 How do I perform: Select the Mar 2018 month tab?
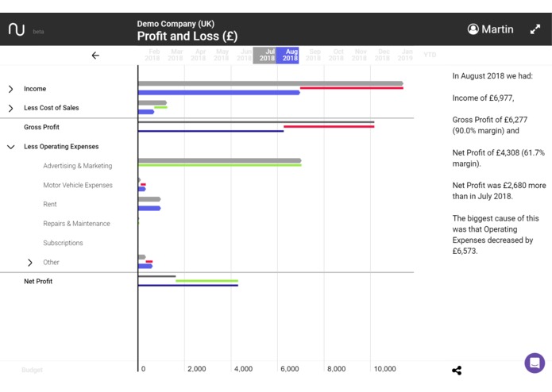pyautogui.click(x=175, y=55)
